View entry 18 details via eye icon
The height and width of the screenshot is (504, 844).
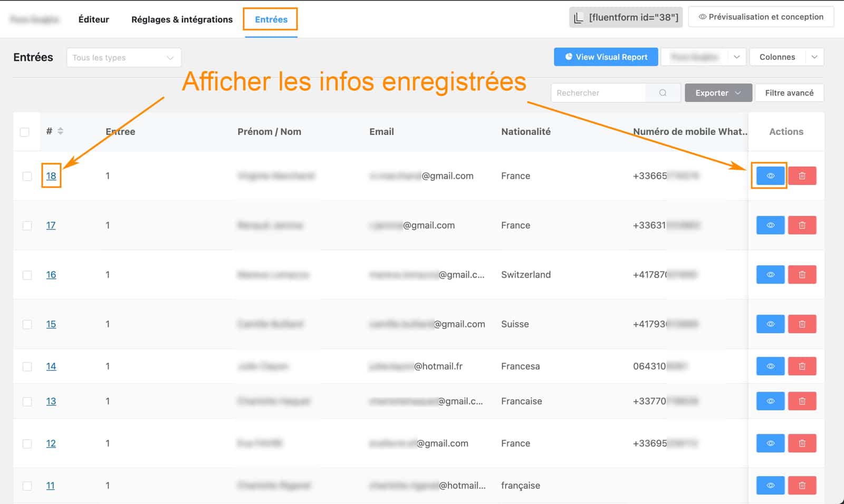point(770,176)
